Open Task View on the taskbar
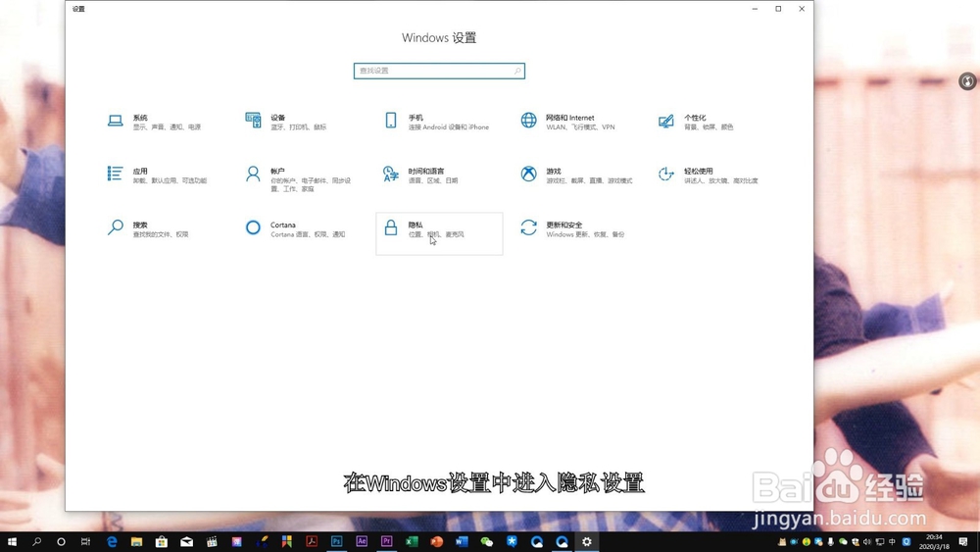 [x=85, y=541]
